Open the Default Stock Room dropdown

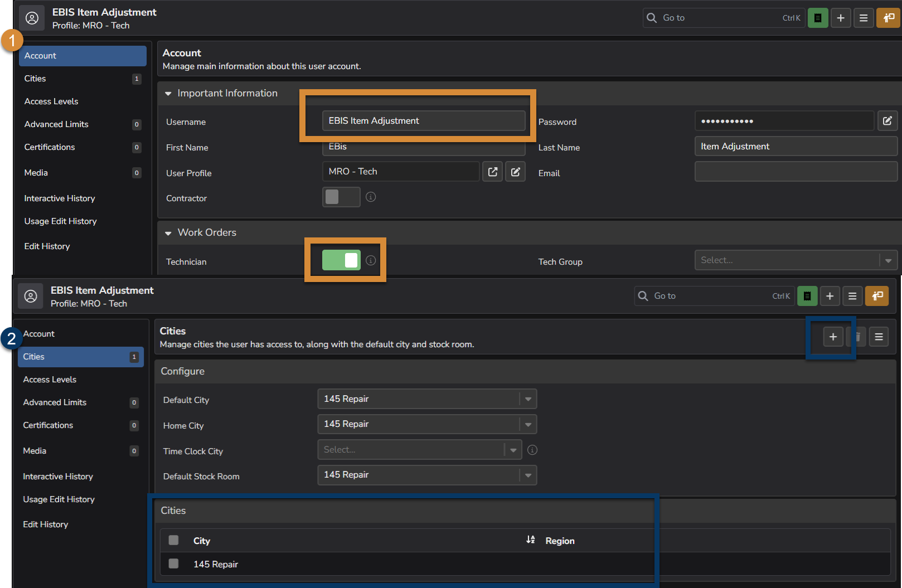427,475
